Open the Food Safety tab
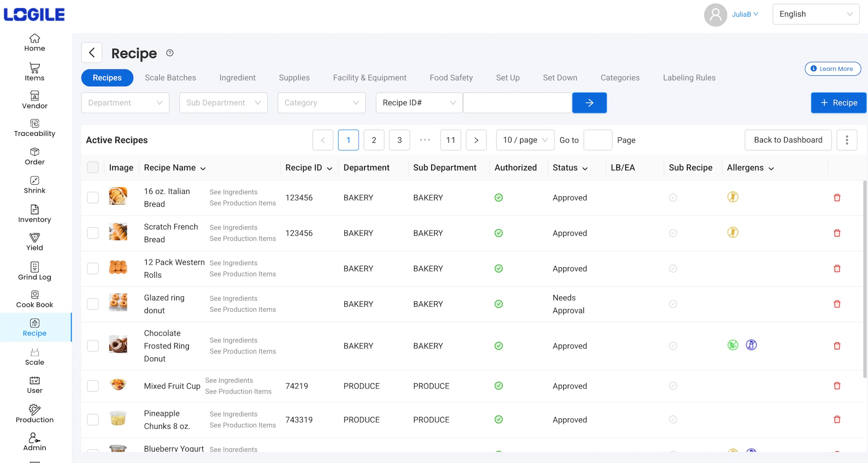 [451, 78]
